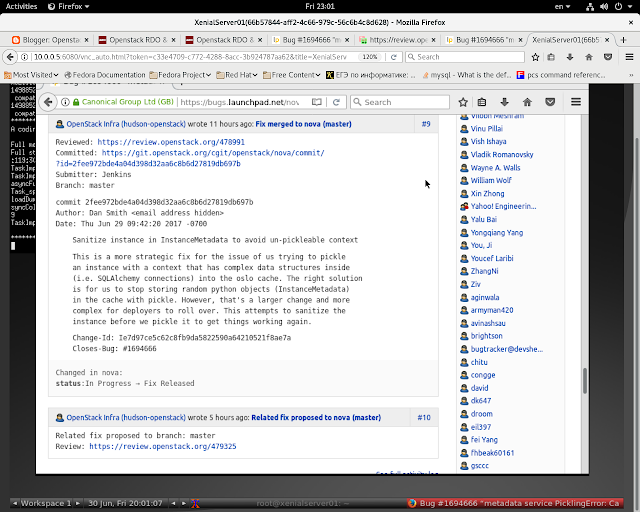
Task: Click the inner browser search field
Action: click(400, 102)
